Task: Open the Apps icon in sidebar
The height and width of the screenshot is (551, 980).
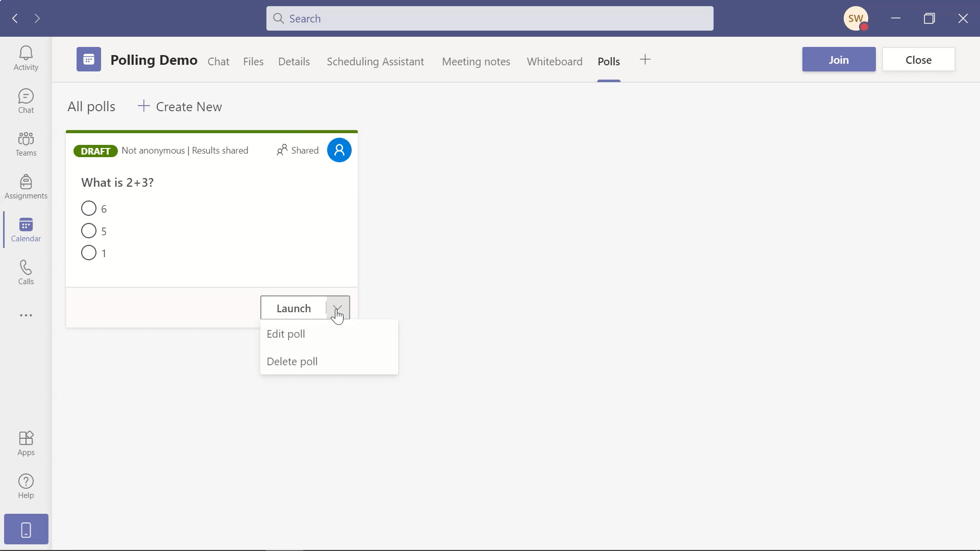Action: [x=26, y=443]
